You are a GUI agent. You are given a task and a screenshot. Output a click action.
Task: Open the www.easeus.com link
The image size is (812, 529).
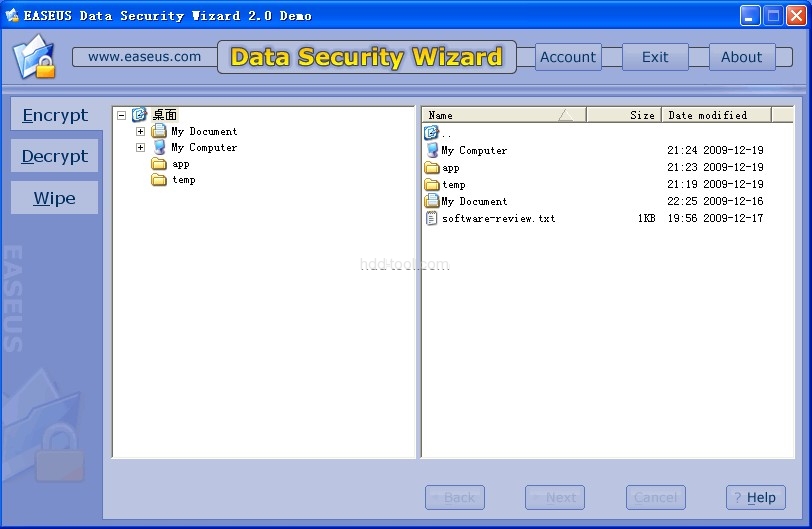click(x=144, y=56)
